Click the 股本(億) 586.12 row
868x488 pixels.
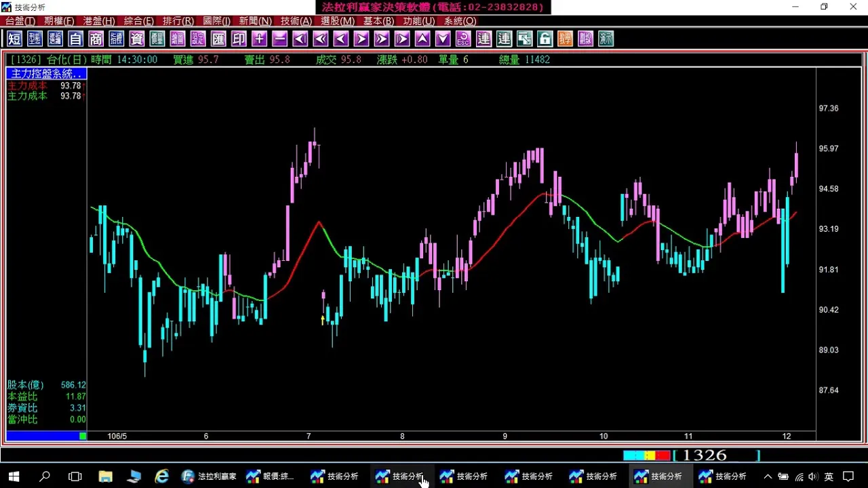coord(47,385)
